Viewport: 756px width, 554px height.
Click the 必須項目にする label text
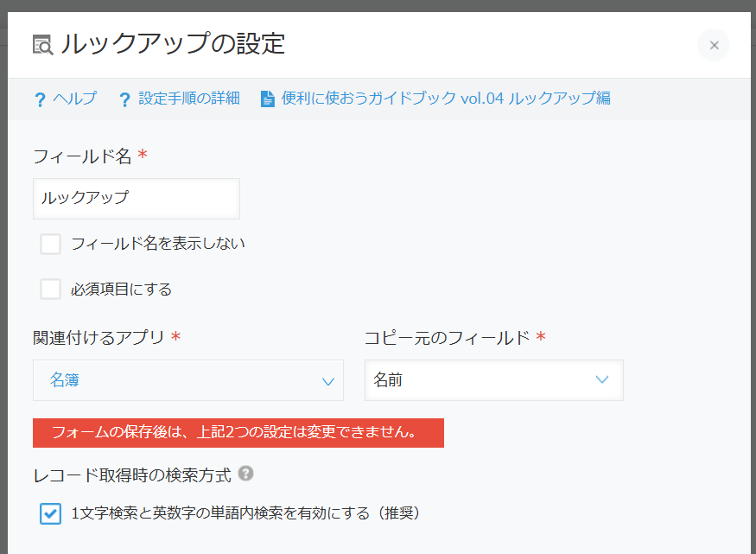(121, 290)
